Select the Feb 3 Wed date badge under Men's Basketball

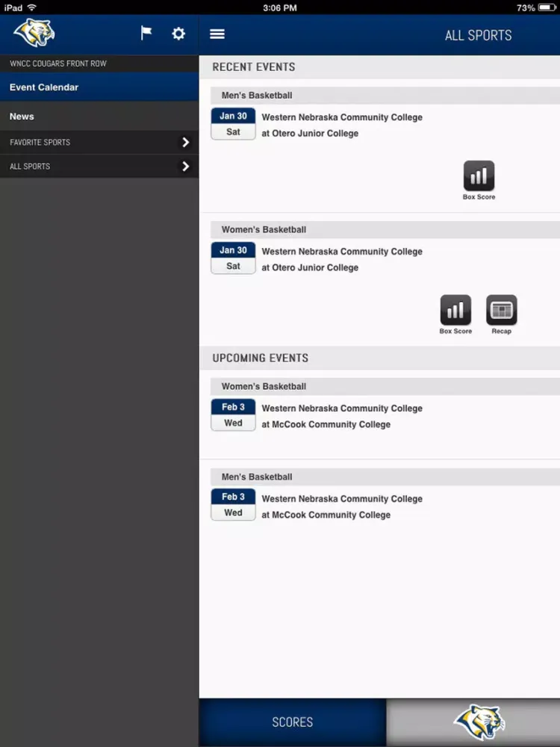click(233, 504)
